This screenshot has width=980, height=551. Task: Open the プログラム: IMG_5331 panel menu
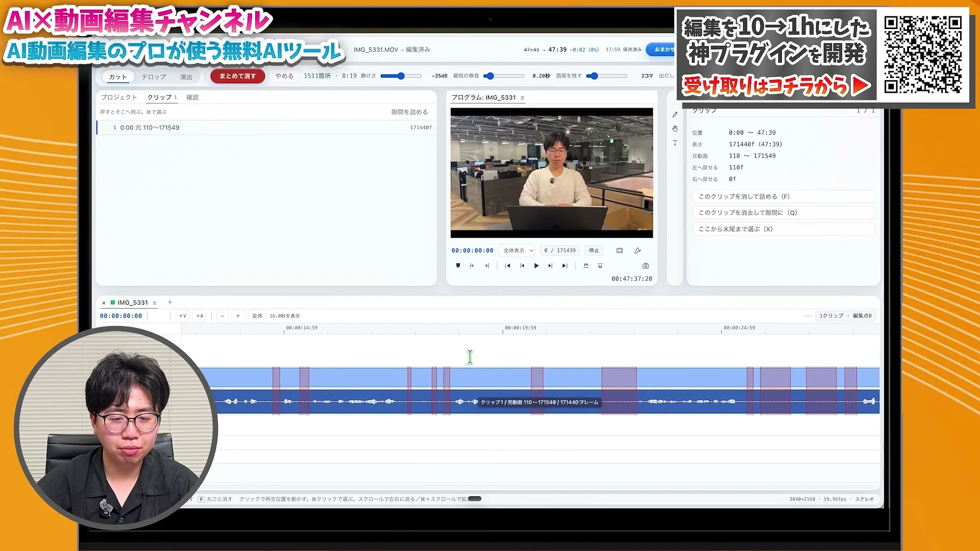coord(522,98)
